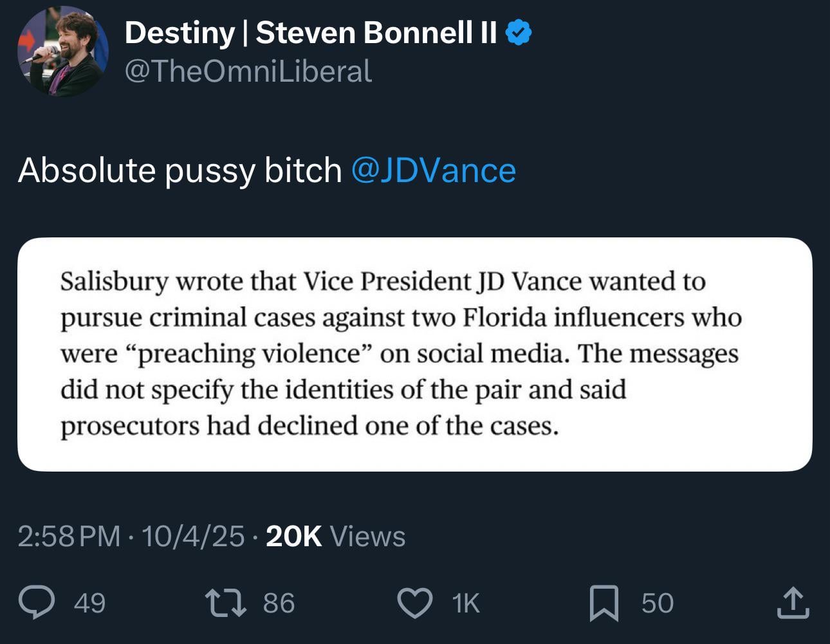Click the repost count of 86
The width and height of the screenshot is (830, 644).
coord(279,603)
